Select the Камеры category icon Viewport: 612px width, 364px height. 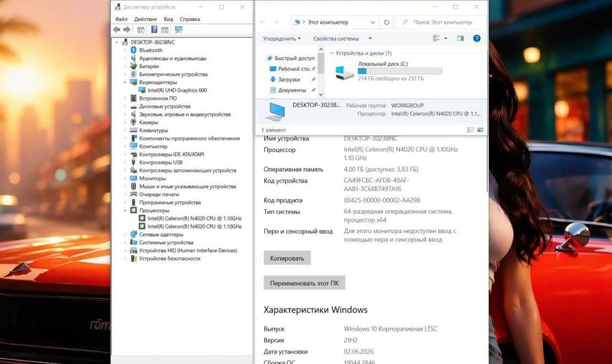(x=133, y=122)
